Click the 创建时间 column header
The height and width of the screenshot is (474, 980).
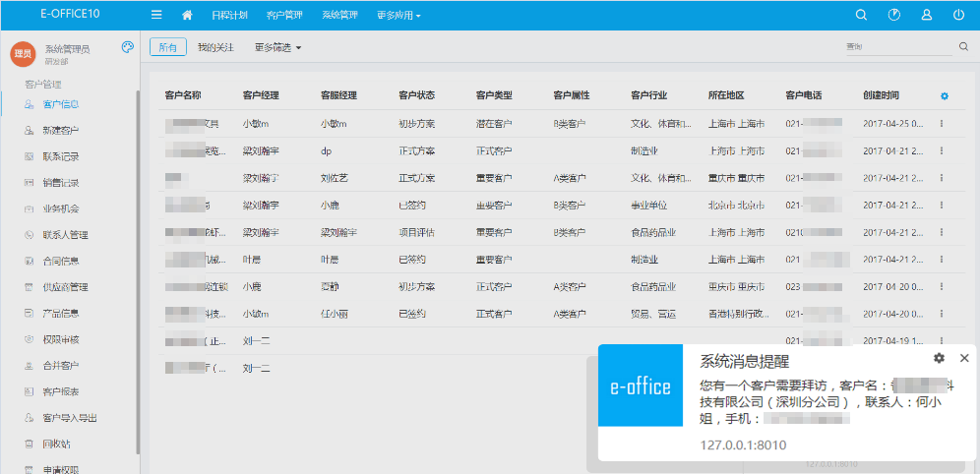(882, 96)
